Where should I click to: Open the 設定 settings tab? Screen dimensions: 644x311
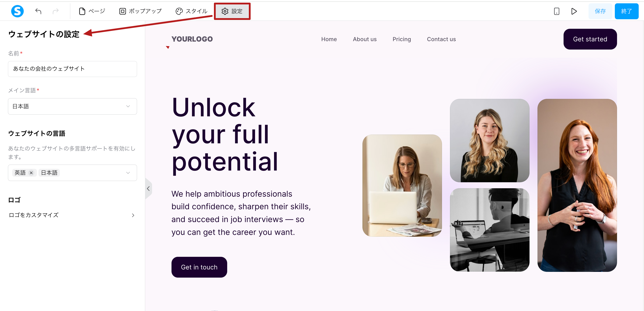(x=232, y=11)
